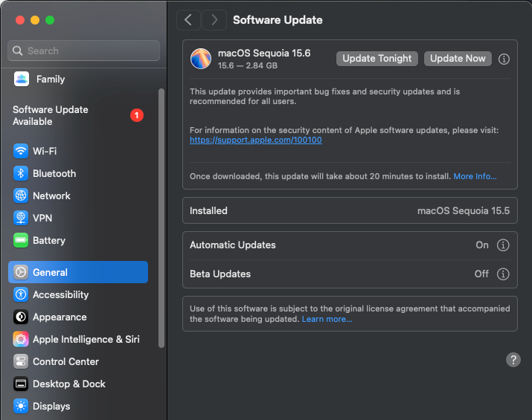Image resolution: width=532 pixels, height=420 pixels.
Task: Open the Battery icon in sidebar
Action: click(x=21, y=240)
